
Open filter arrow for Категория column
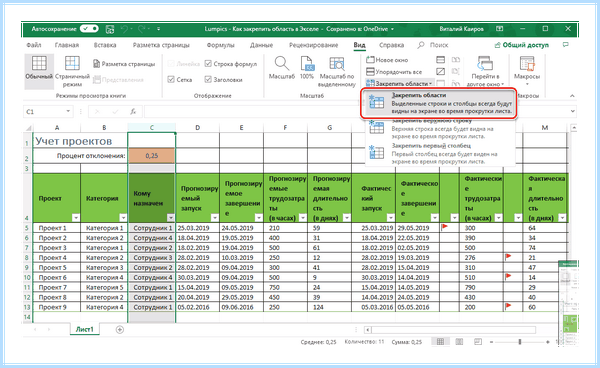(123, 218)
